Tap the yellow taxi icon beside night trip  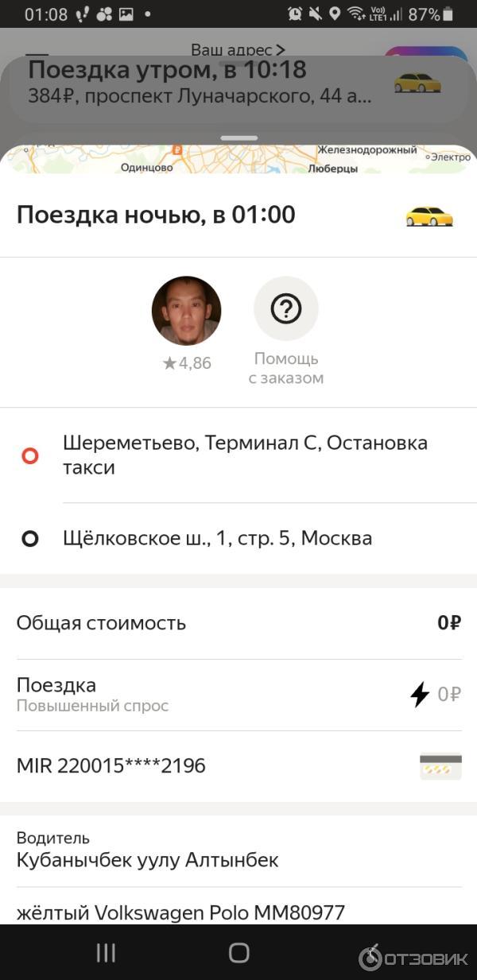[429, 216]
